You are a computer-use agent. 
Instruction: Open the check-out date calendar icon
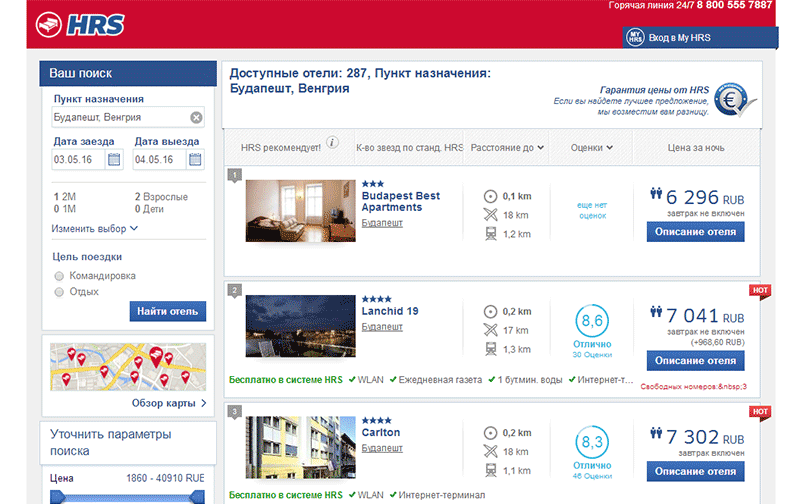(195, 159)
